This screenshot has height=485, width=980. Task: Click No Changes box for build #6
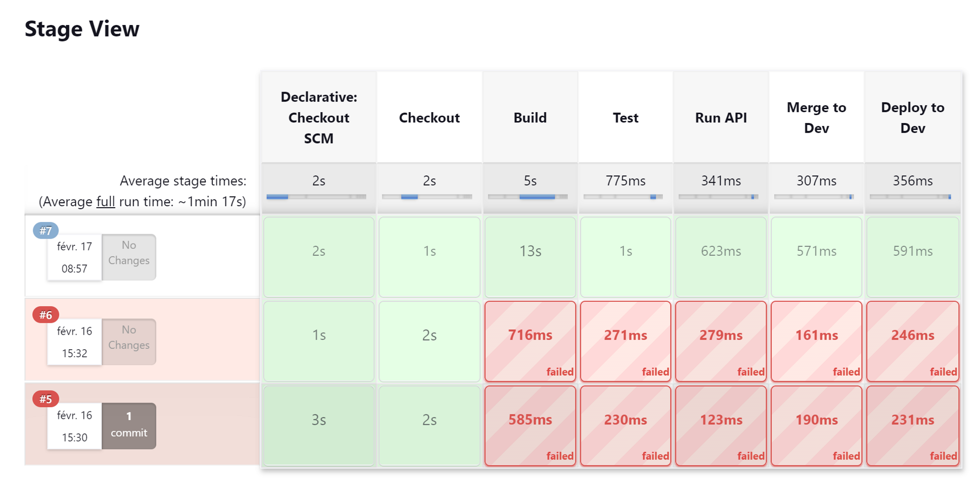click(x=129, y=341)
